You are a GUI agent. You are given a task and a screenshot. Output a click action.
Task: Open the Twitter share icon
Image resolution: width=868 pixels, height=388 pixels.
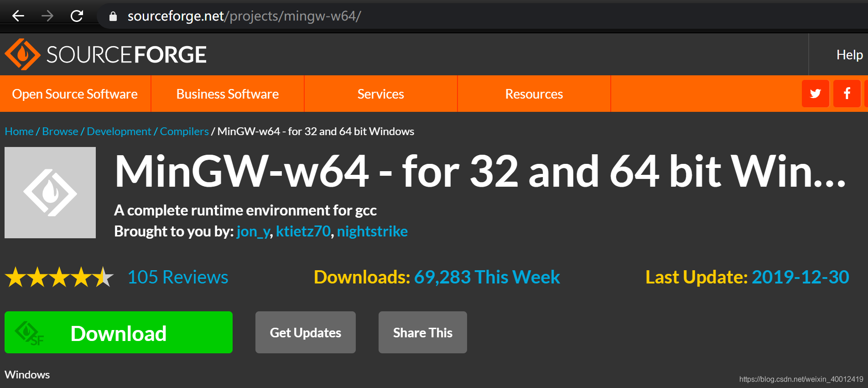pyautogui.click(x=816, y=94)
